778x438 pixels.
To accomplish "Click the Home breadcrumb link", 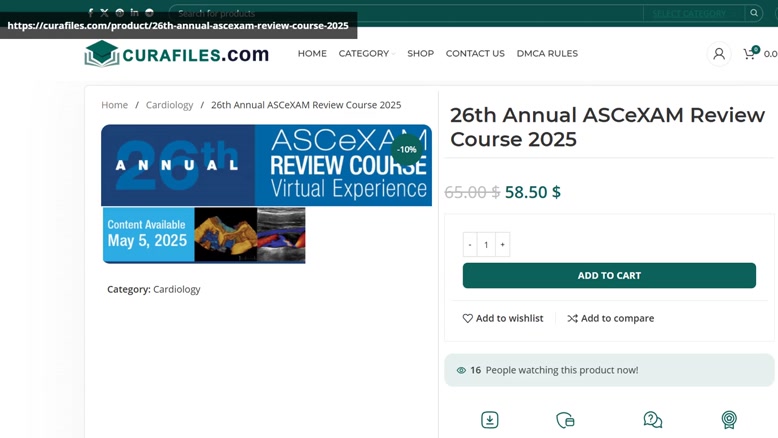I will click(115, 105).
